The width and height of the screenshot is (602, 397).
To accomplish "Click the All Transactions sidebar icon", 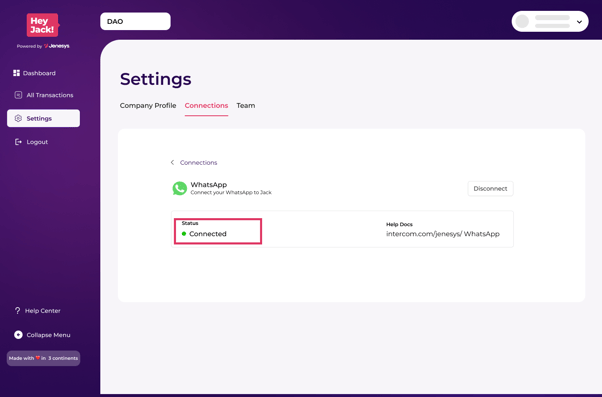I will (18, 95).
